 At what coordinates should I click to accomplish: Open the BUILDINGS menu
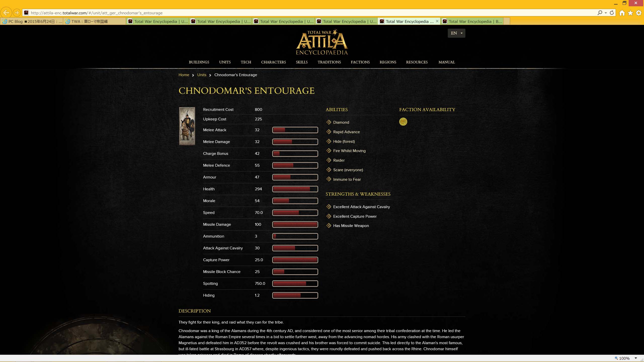199,62
